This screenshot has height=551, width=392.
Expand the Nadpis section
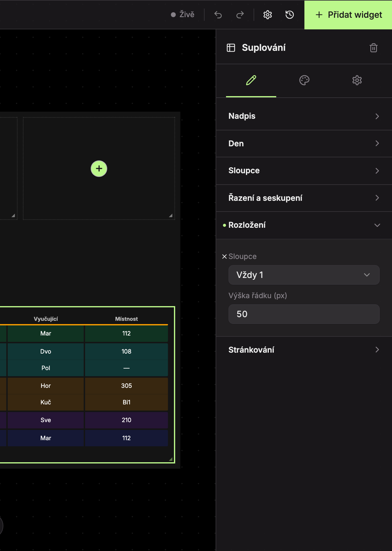pos(304,116)
